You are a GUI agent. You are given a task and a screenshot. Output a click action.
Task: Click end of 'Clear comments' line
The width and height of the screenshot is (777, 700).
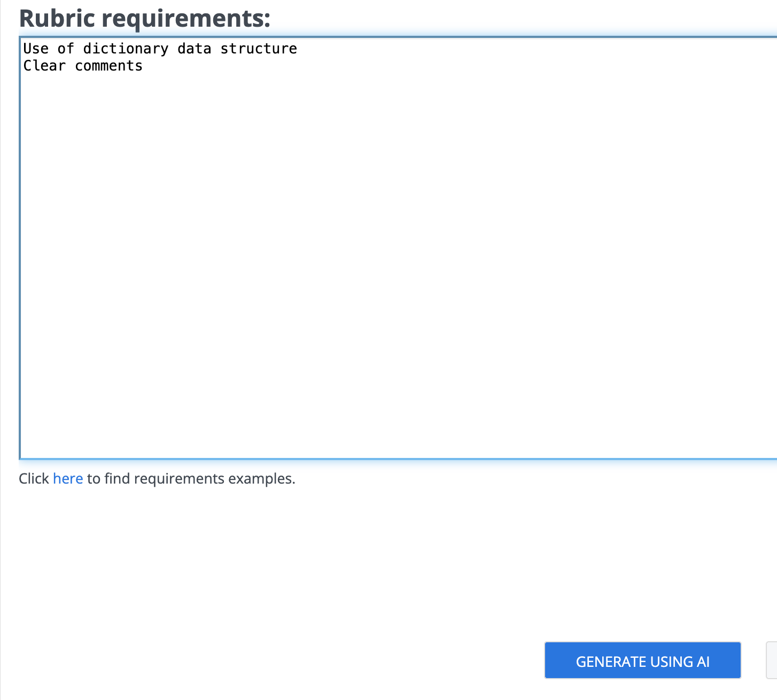pos(144,66)
